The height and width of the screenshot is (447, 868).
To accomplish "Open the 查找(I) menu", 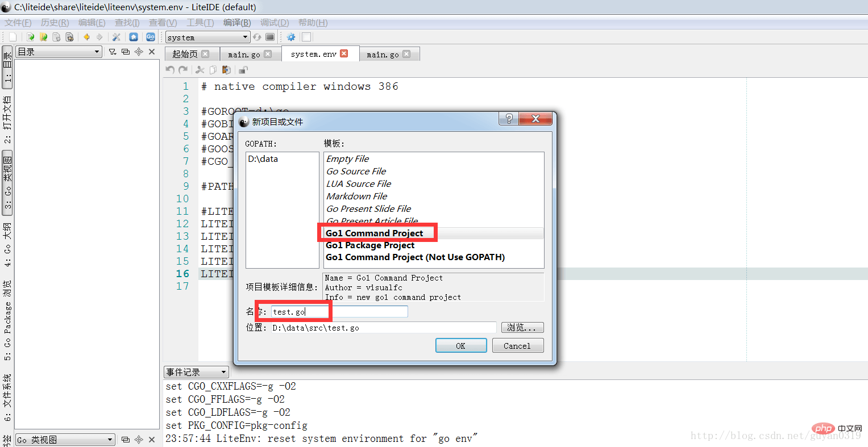I will [x=127, y=23].
